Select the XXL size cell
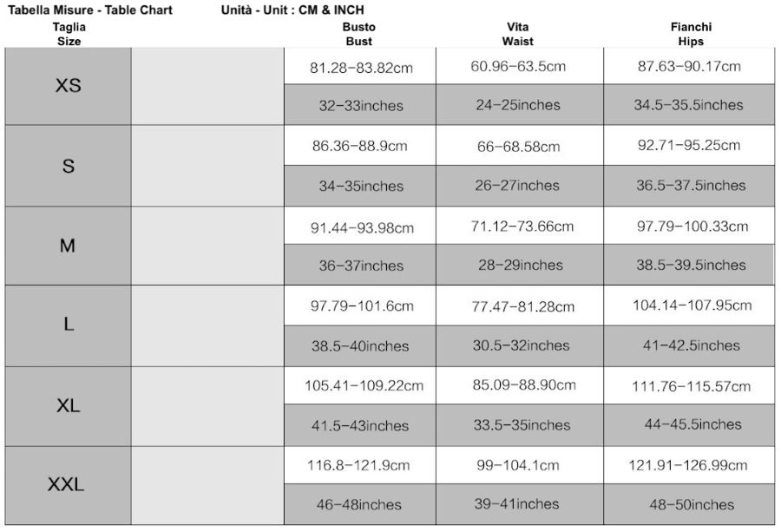Image resolution: width=781 pixels, height=532 pixels. pos(69,485)
